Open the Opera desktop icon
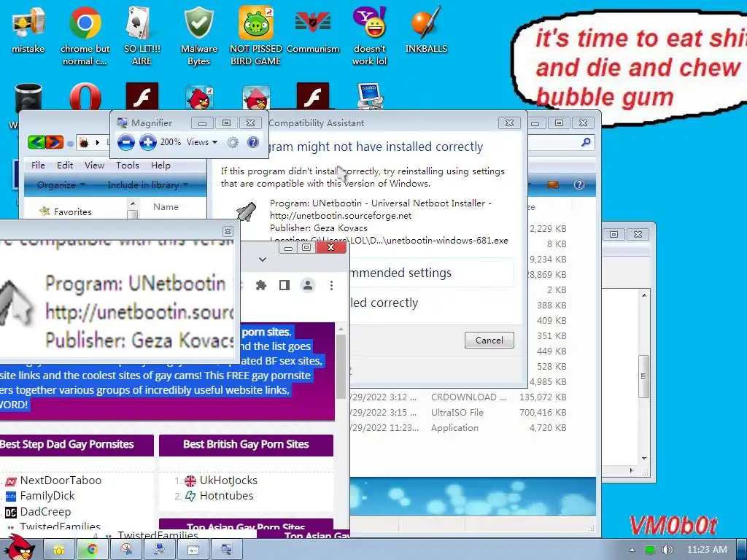 [85, 97]
